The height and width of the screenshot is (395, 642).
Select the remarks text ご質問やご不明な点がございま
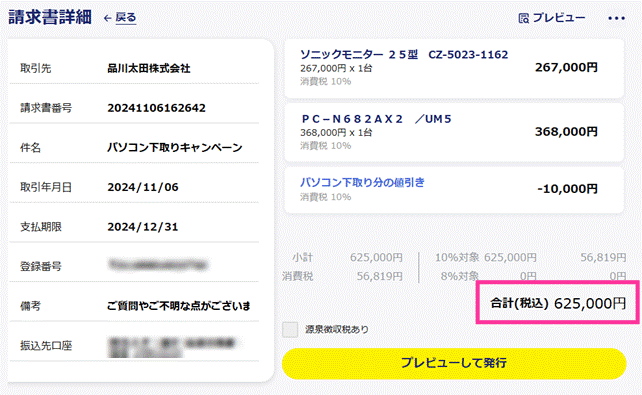point(179,306)
